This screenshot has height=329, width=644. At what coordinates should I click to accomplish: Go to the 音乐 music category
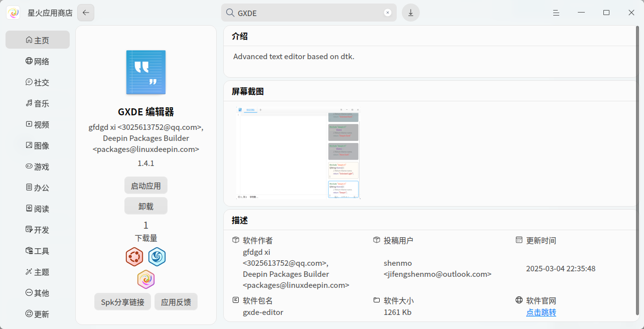pyautogui.click(x=38, y=103)
